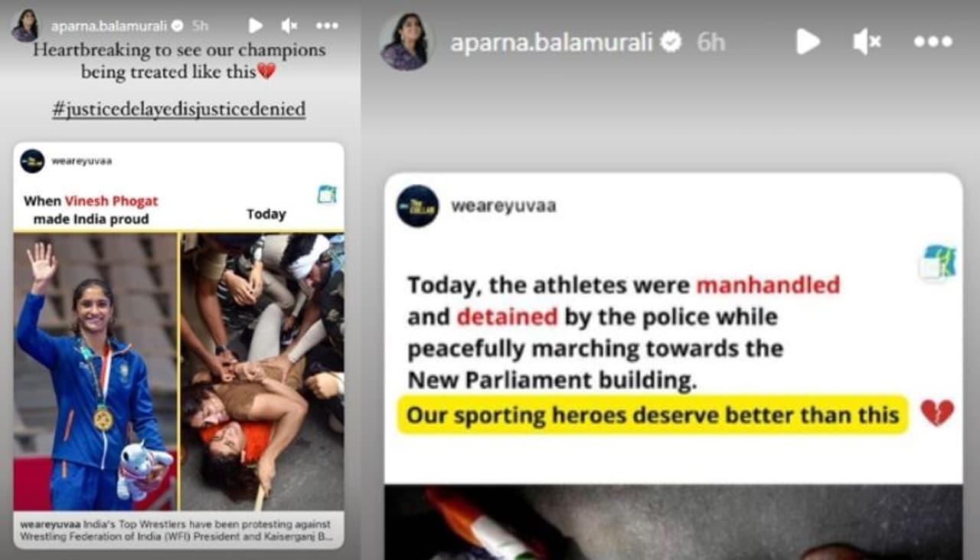
Task: Unmute sound on the left story
Action: point(289,25)
